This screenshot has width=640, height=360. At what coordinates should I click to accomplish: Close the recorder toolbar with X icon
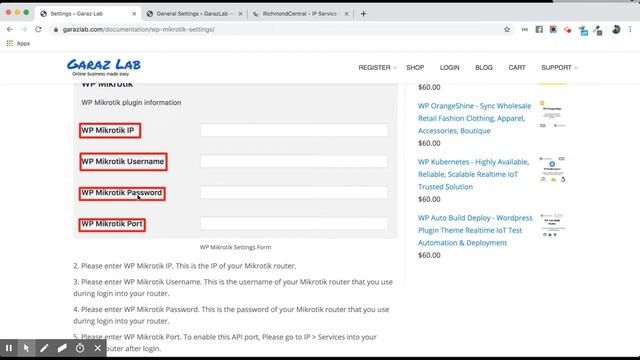pos(98,348)
